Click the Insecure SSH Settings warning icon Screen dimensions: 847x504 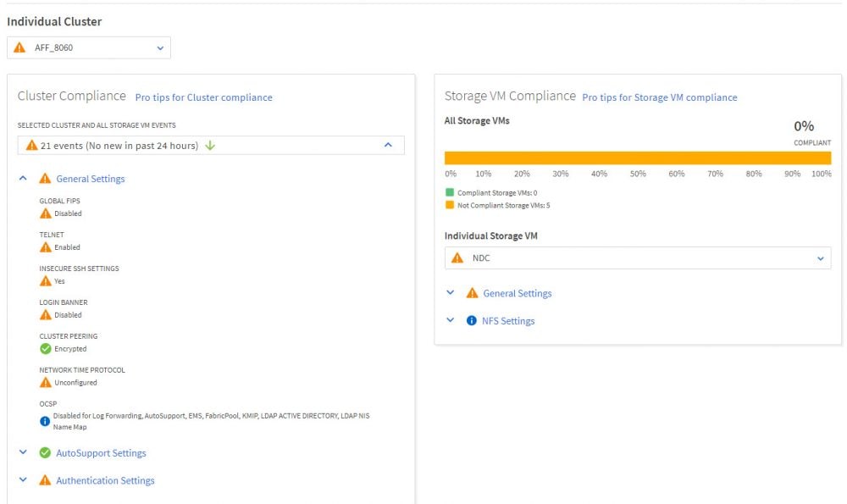tap(46, 281)
